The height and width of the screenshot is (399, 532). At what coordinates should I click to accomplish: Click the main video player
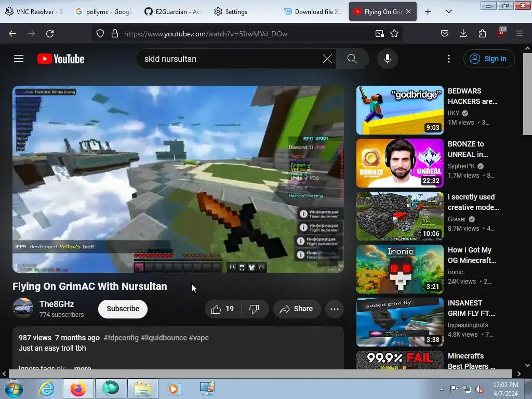coord(178,179)
